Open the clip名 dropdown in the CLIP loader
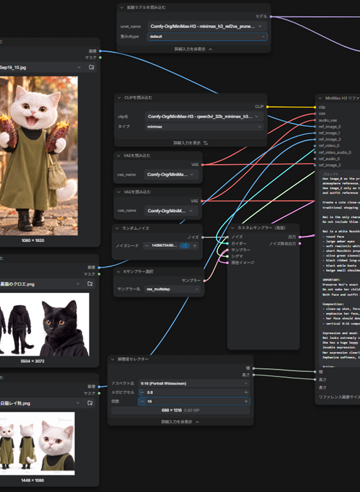This screenshot has height=492, width=360. click(x=204, y=117)
